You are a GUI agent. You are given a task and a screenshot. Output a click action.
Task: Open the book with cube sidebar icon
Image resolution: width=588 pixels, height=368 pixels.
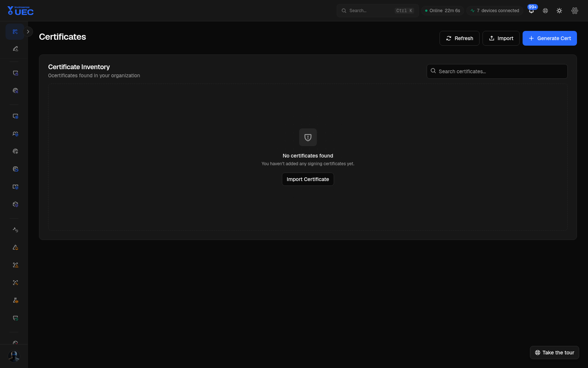[15, 187]
